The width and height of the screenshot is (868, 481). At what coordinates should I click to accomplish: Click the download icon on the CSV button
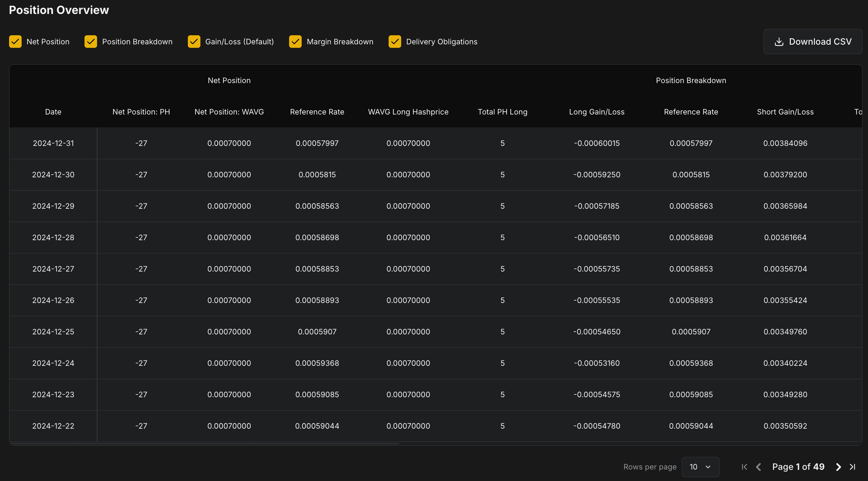pos(779,41)
